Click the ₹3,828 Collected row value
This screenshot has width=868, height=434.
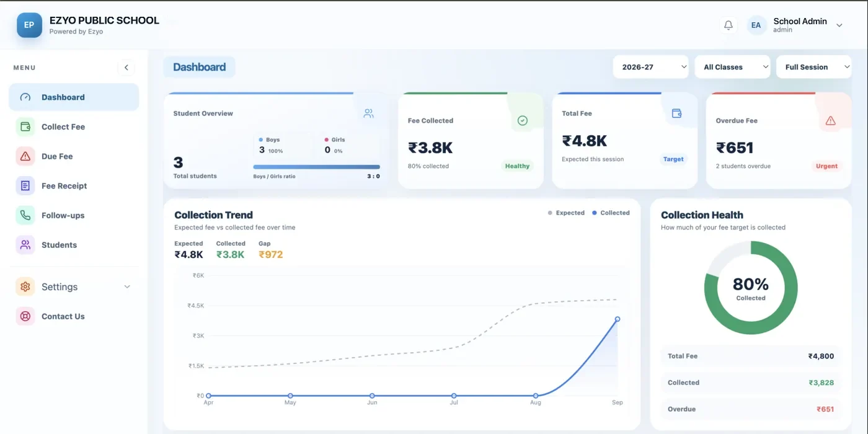pyautogui.click(x=821, y=383)
